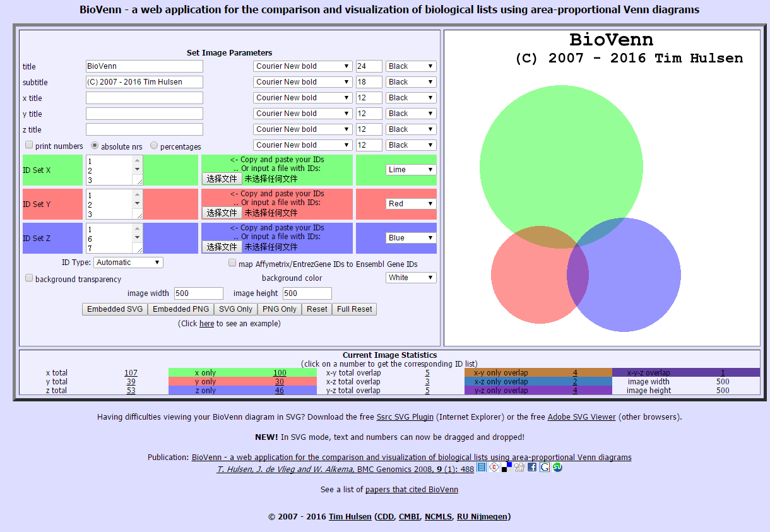
Task: Click the StumbleUpon icon
Action: click(557, 467)
